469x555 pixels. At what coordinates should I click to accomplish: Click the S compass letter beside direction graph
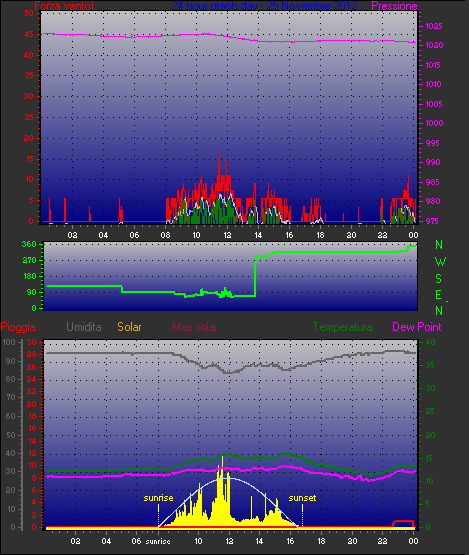click(439, 279)
